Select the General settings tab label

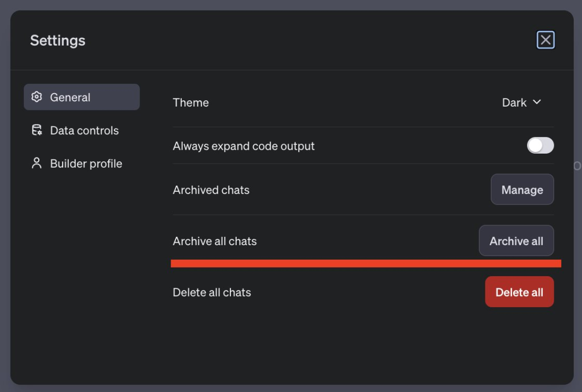tap(70, 97)
